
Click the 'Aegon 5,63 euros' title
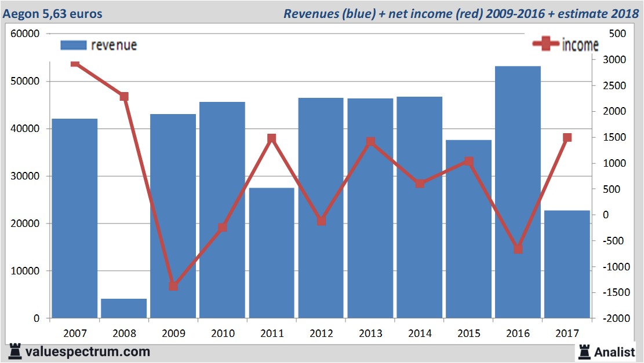pos(52,13)
